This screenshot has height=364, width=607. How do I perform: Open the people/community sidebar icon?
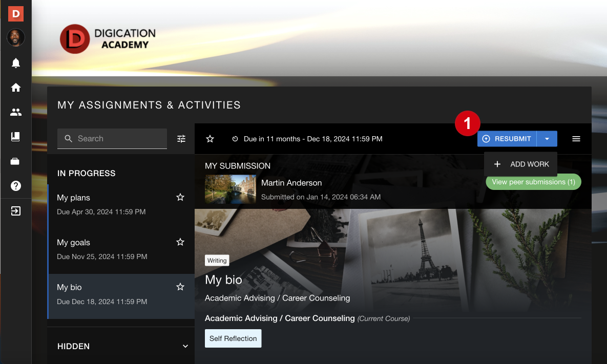click(x=15, y=112)
